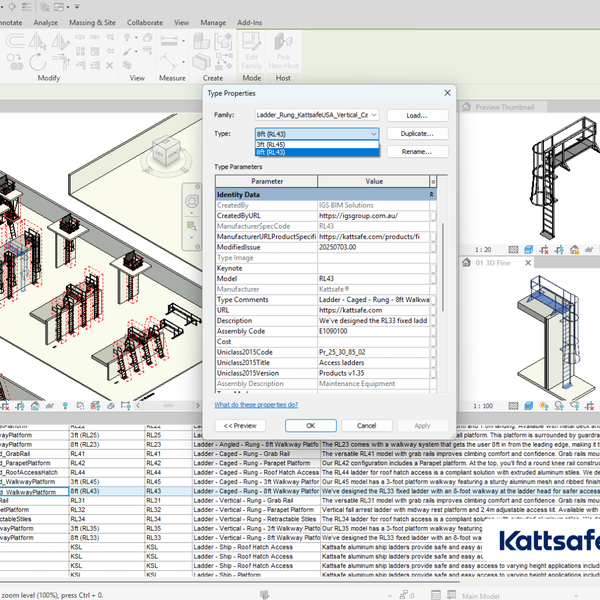Click the ViewCube in the 3D view
The height and width of the screenshot is (600, 600).
pos(166,152)
